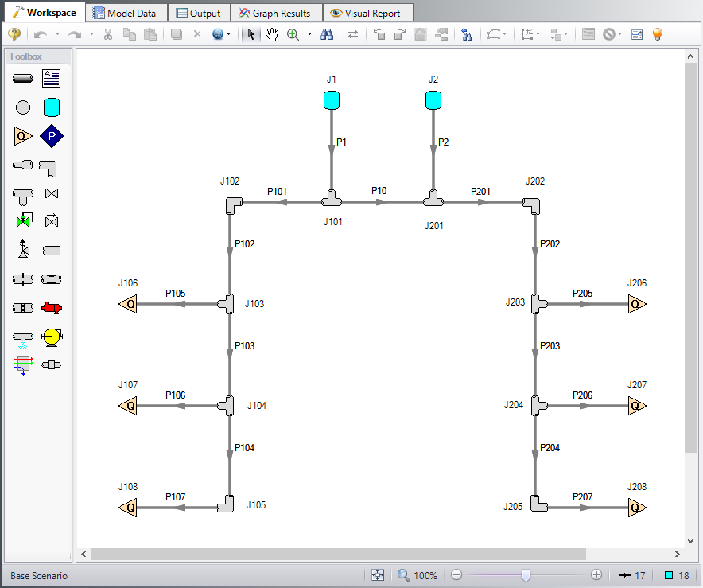Open the Graph Results tab
Viewport: 703px width, 588px height.
pyautogui.click(x=276, y=12)
